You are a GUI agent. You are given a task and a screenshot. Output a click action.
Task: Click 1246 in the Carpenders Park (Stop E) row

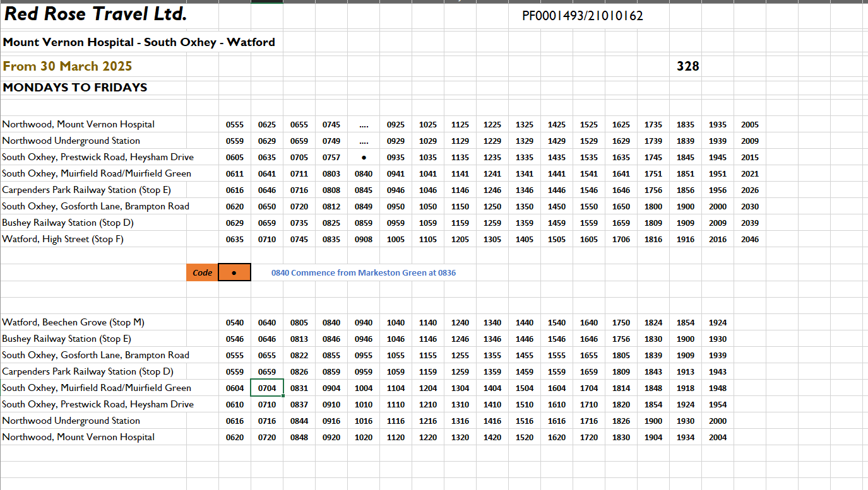(x=492, y=190)
